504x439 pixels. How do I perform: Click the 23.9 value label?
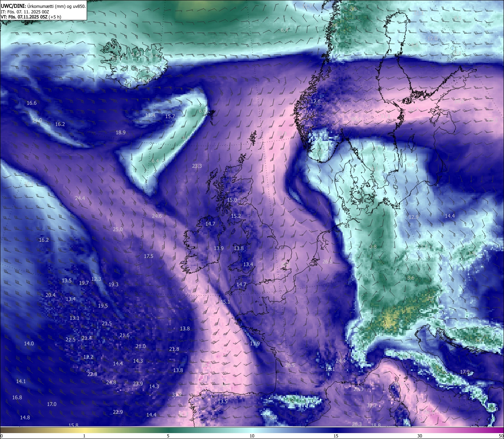[138, 384]
